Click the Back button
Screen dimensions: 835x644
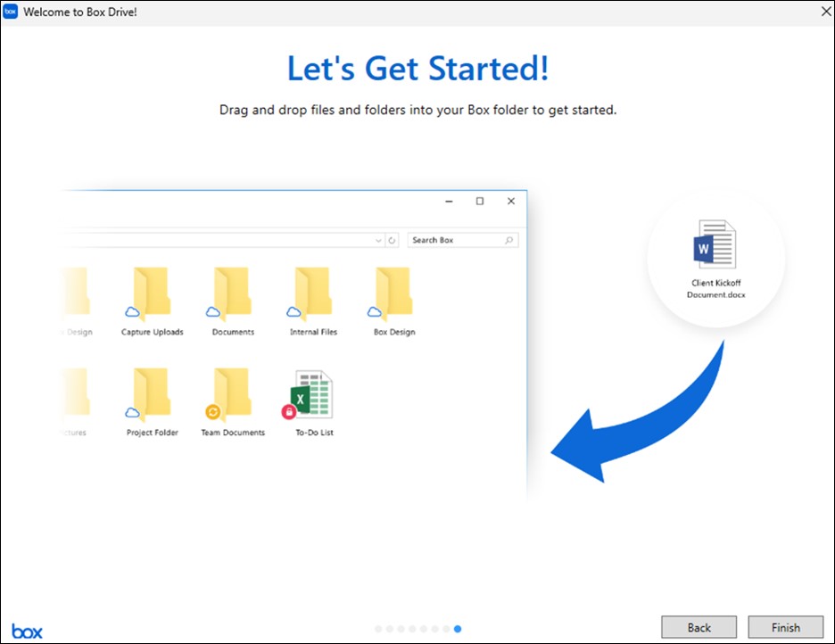(x=699, y=628)
